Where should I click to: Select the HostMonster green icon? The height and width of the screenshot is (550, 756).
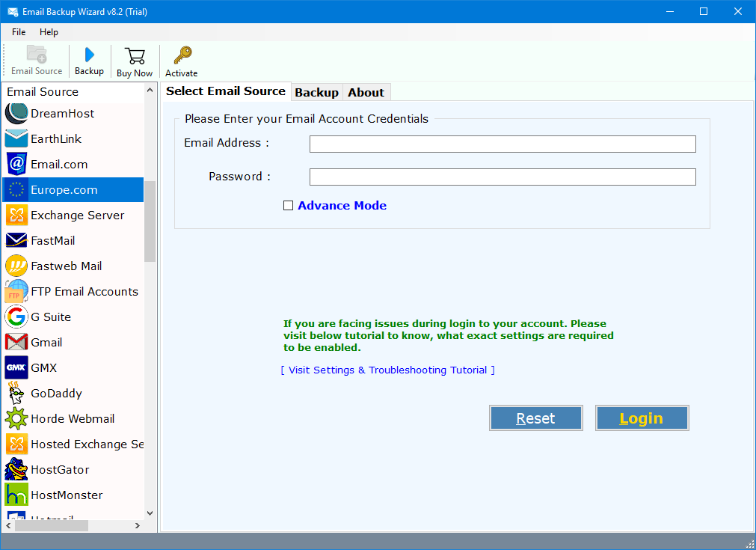16,495
